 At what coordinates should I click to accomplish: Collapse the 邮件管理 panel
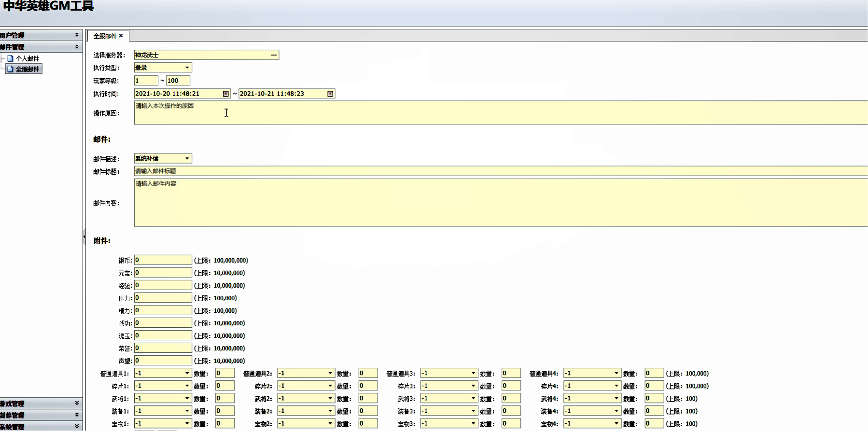pyautogui.click(x=77, y=47)
